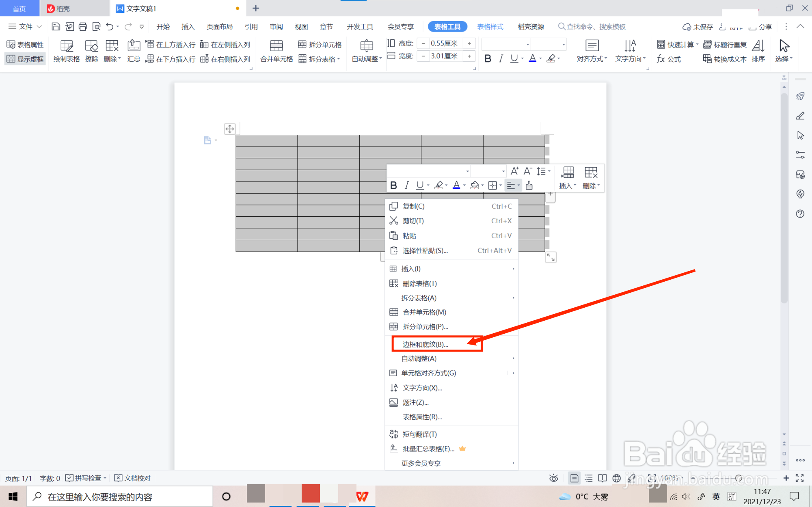
Task: Click borders icon in mini toolbar
Action: point(492,186)
